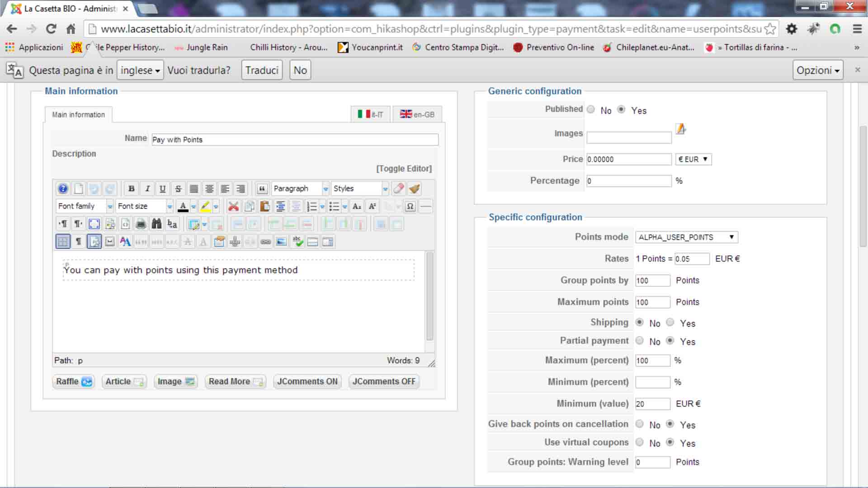This screenshot has height=488, width=868.
Task: Click the binoculars Find icon
Action: 156,224
